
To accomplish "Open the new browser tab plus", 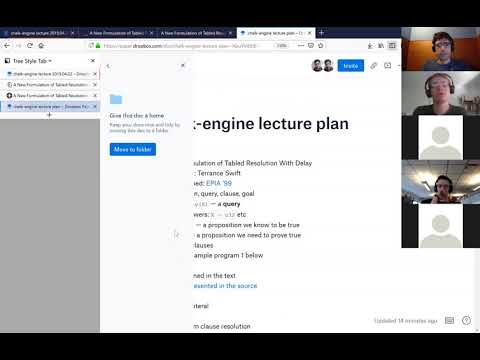I will coord(321,33).
